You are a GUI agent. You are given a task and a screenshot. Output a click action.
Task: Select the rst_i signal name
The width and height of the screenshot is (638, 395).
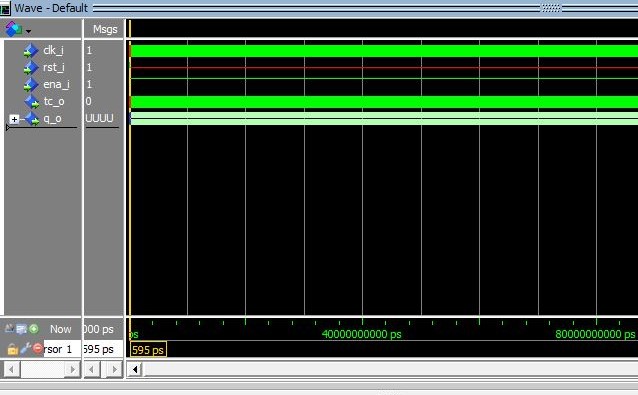(x=54, y=67)
